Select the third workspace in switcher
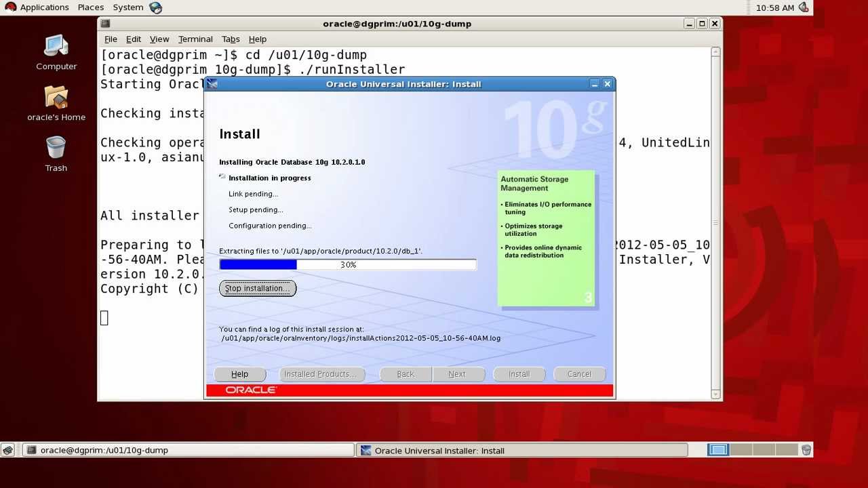868x488 pixels. 764,449
